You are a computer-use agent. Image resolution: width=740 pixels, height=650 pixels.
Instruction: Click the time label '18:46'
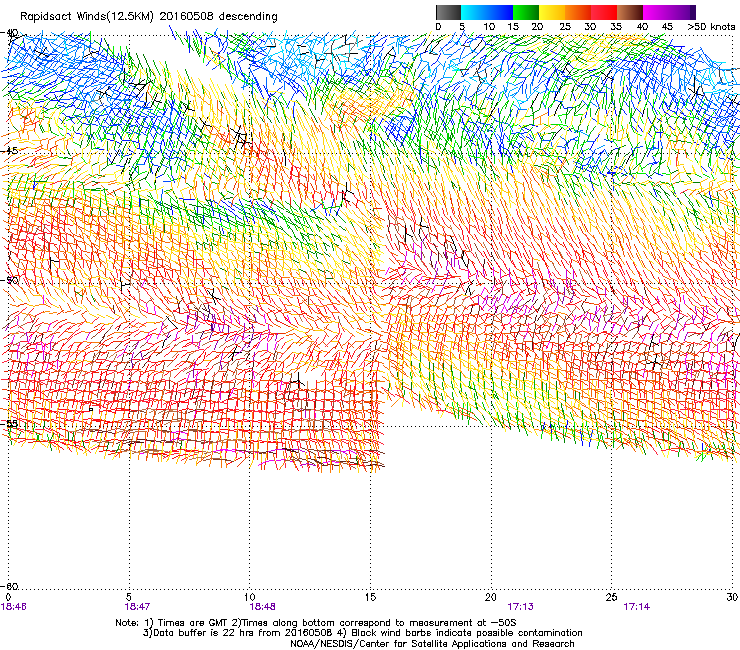click(14, 607)
